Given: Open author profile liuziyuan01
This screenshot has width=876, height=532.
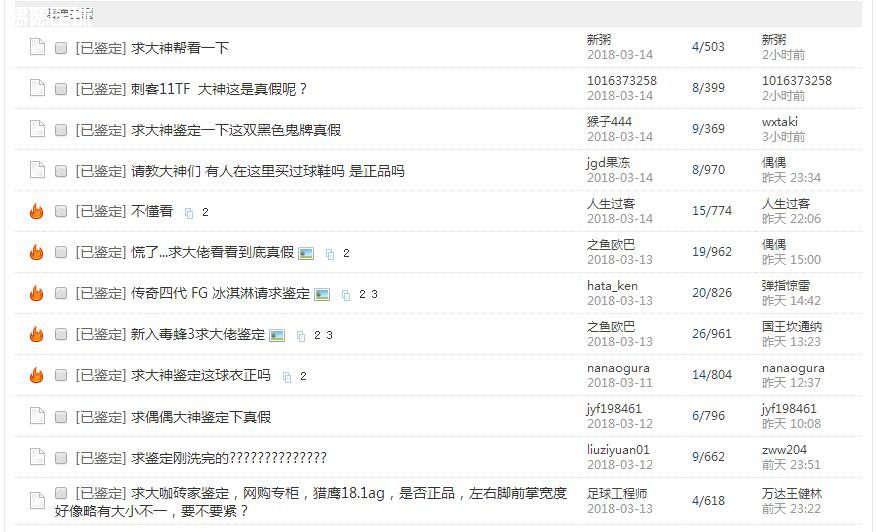Looking at the screenshot, I should pyautogui.click(x=618, y=450).
